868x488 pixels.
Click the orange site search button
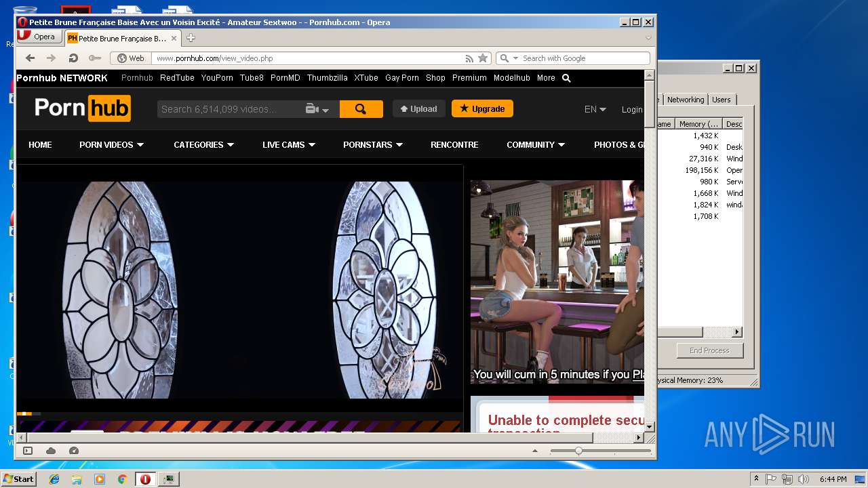361,109
